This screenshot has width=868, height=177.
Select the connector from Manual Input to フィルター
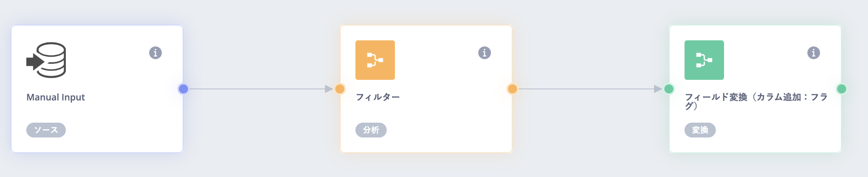pos(257,89)
